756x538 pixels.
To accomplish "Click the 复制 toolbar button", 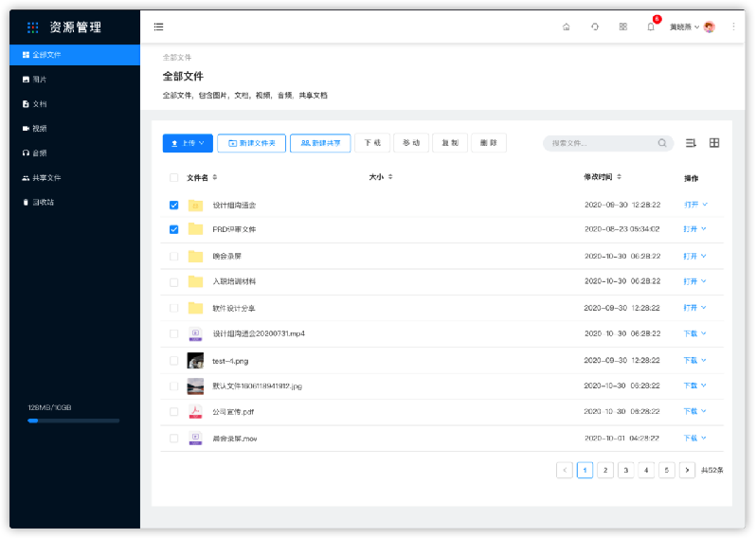I will pyautogui.click(x=450, y=143).
